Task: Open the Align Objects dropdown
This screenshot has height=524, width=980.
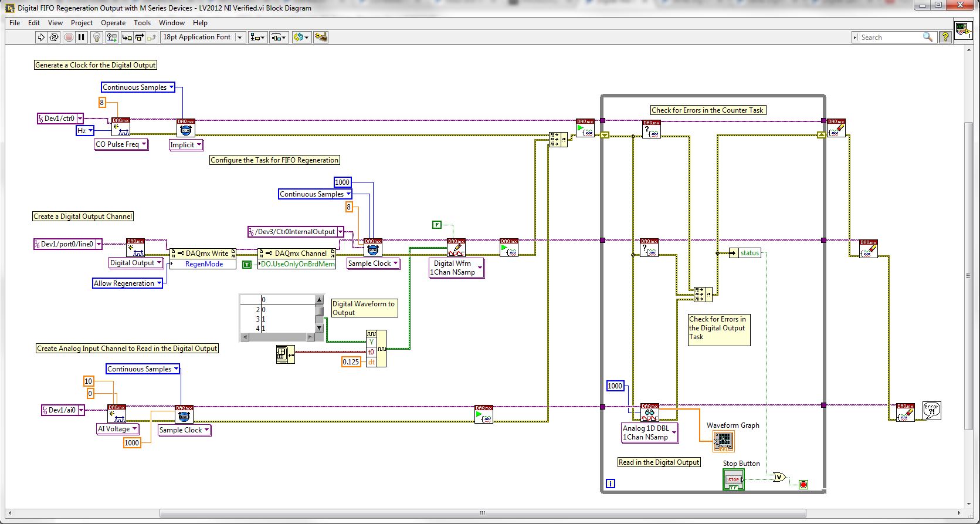Action: click(257, 37)
